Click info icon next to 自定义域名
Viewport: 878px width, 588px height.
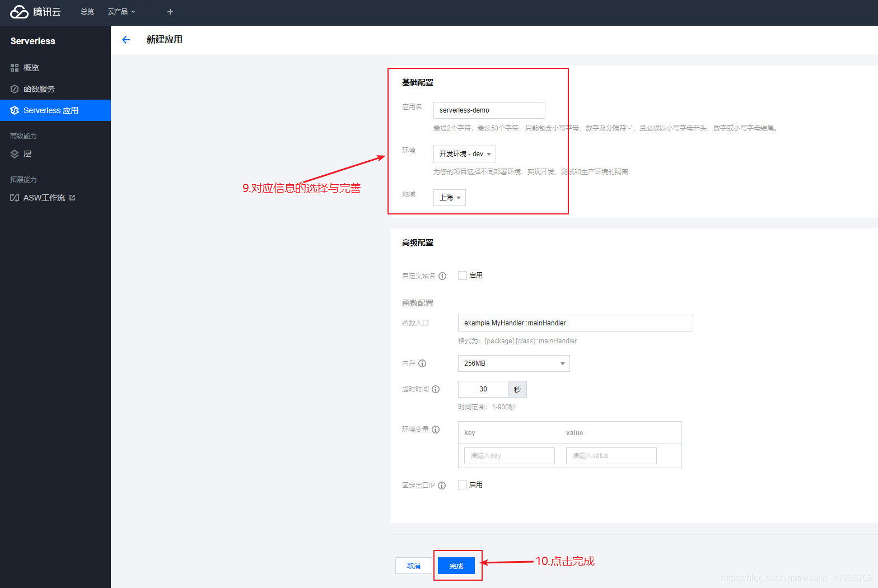pos(442,276)
